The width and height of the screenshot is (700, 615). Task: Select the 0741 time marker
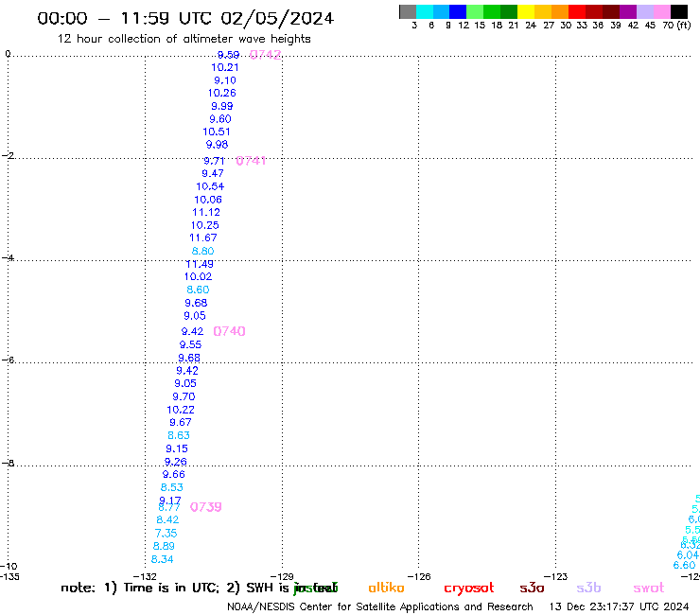click(251, 161)
